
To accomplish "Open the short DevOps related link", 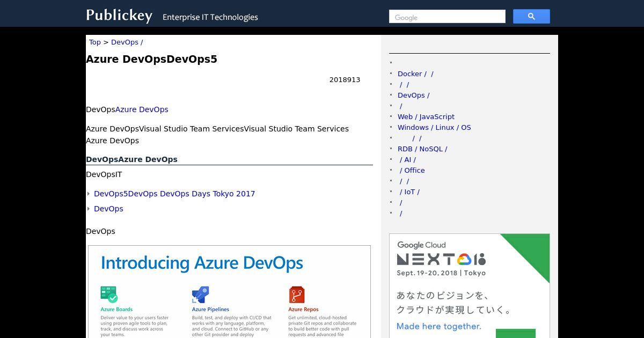I will [108, 209].
